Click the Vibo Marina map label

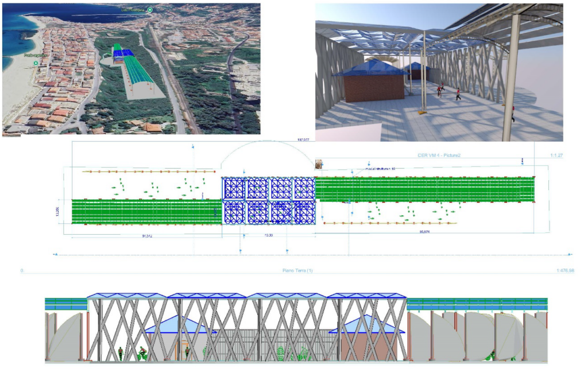click(x=195, y=22)
